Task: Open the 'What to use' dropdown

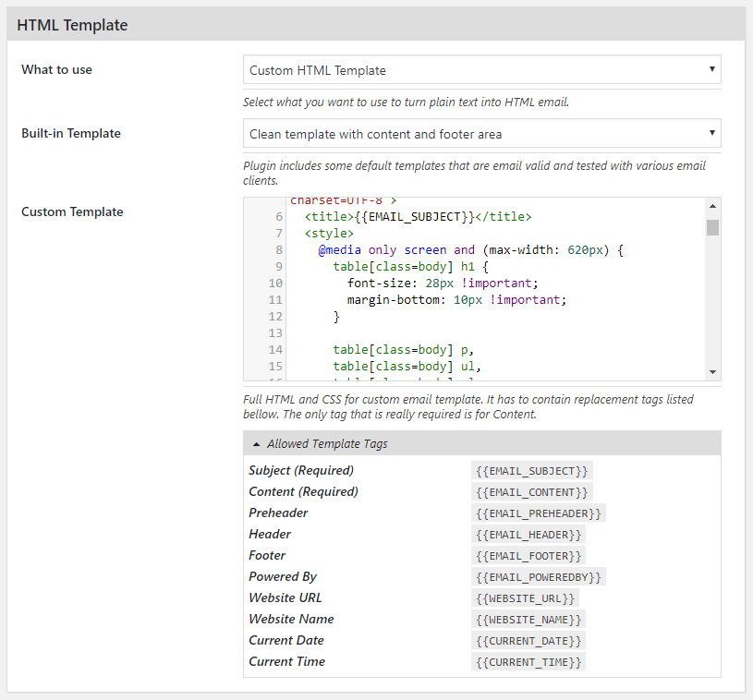Action: [481, 70]
